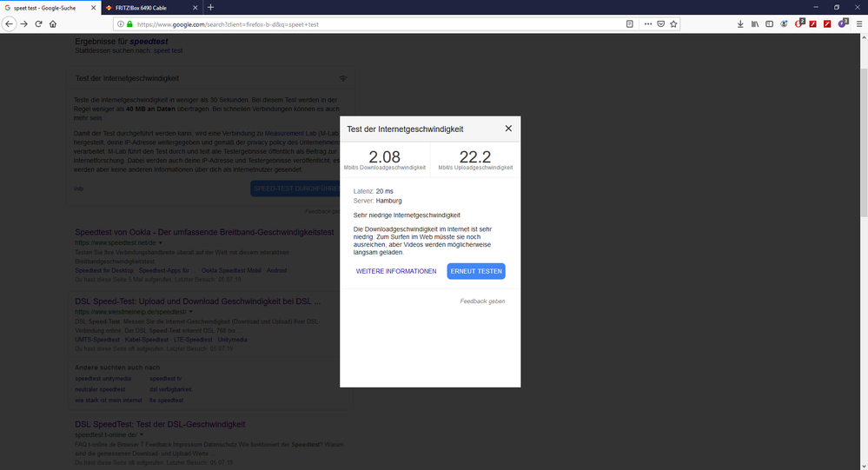Open the purple extension with badge 3
The image size is (868, 470).
click(x=843, y=23)
